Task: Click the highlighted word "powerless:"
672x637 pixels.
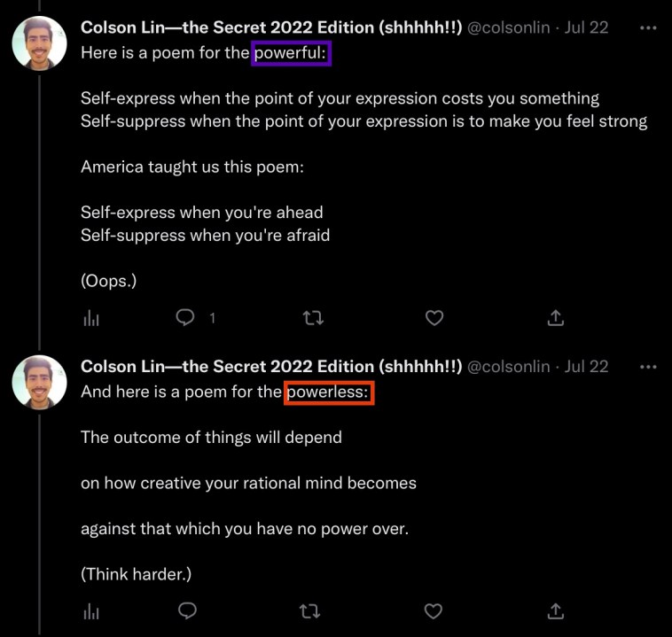Action: pyautogui.click(x=329, y=392)
